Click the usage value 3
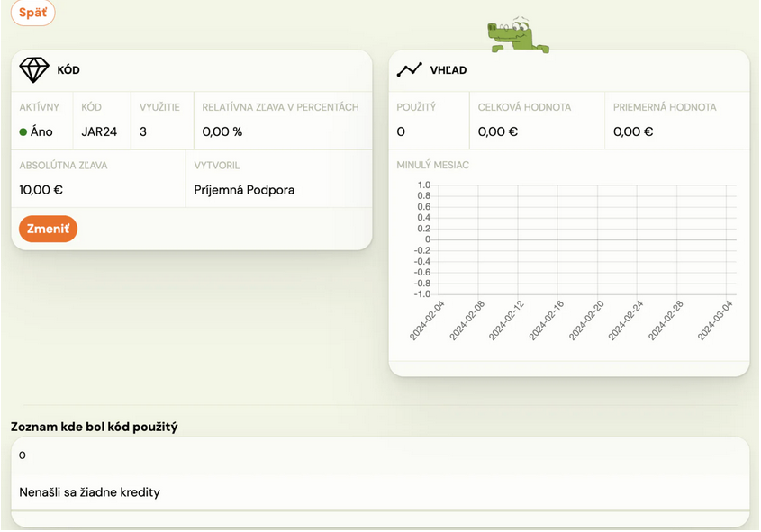This screenshot has width=761, height=532. tap(142, 132)
